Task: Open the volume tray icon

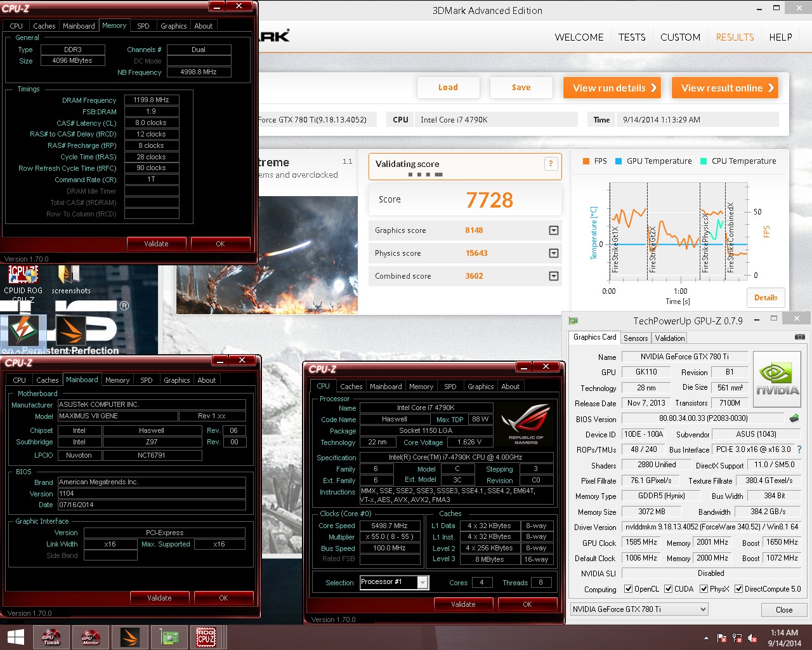Action: pyautogui.click(x=752, y=638)
